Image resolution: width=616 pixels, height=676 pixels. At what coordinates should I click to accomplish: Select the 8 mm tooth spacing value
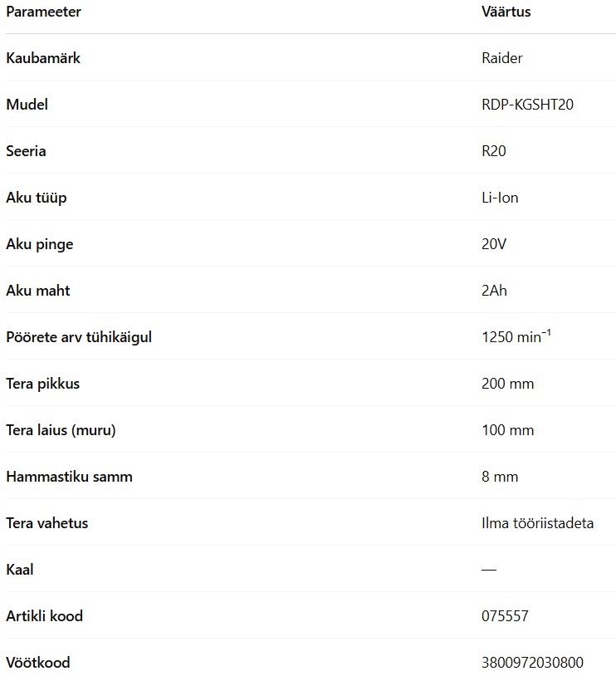pos(500,477)
